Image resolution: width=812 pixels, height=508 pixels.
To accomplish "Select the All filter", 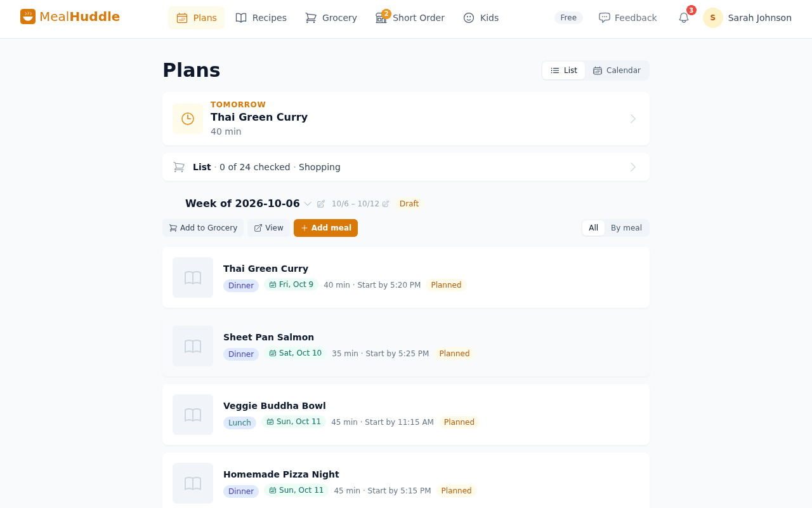I will (x=593, y=228).
